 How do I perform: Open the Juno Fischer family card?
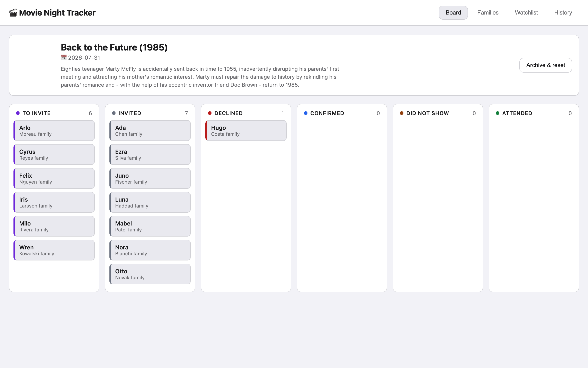150,178
